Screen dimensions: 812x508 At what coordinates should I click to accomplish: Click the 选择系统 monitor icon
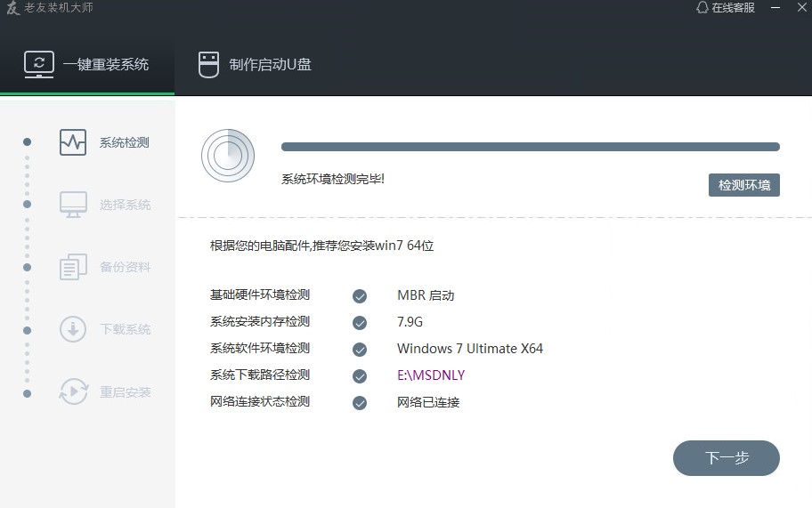[x=73, y=205]
